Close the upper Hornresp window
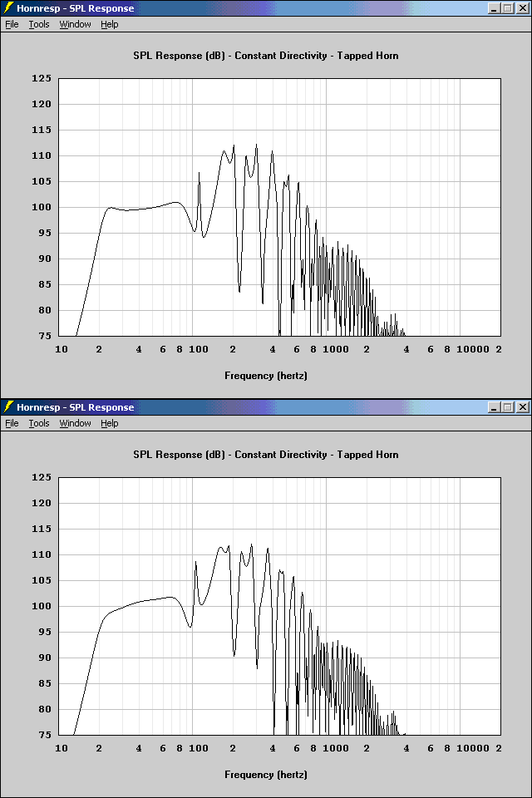The width and height of the screenshot is (532, 798). point(522,8)
